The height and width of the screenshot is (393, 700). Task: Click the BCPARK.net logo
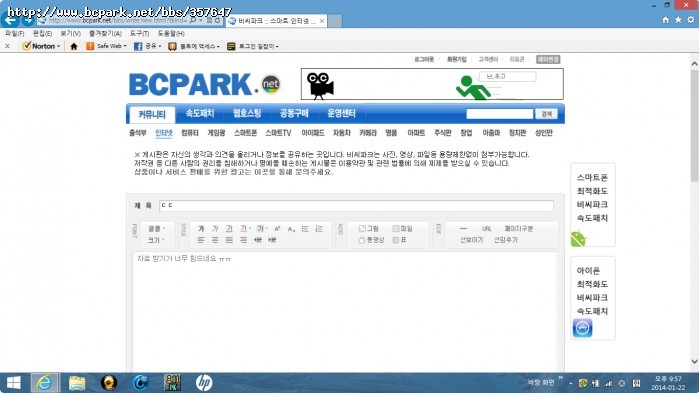pyautogui.click(x=205, y=84)
